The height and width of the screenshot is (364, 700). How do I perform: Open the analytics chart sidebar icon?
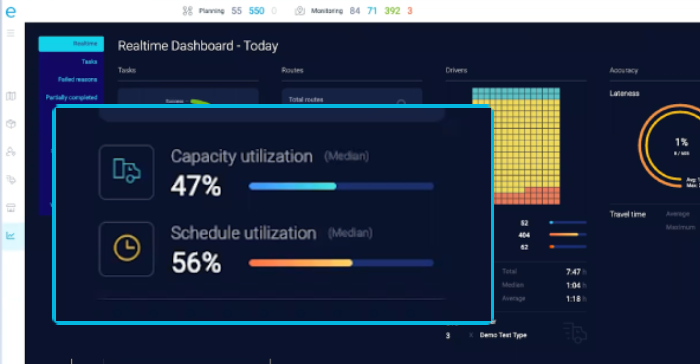(11, 236)
